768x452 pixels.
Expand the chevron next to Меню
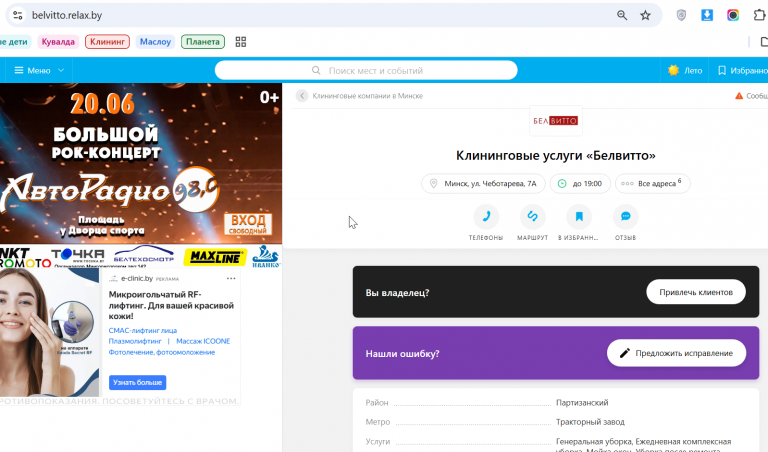(x=61, y=71)
